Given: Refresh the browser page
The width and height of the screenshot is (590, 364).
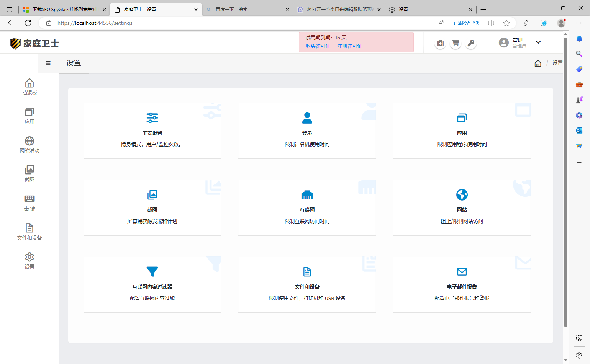Looking at the screenshot, I should pyautogui.click(x=28, y=23).
